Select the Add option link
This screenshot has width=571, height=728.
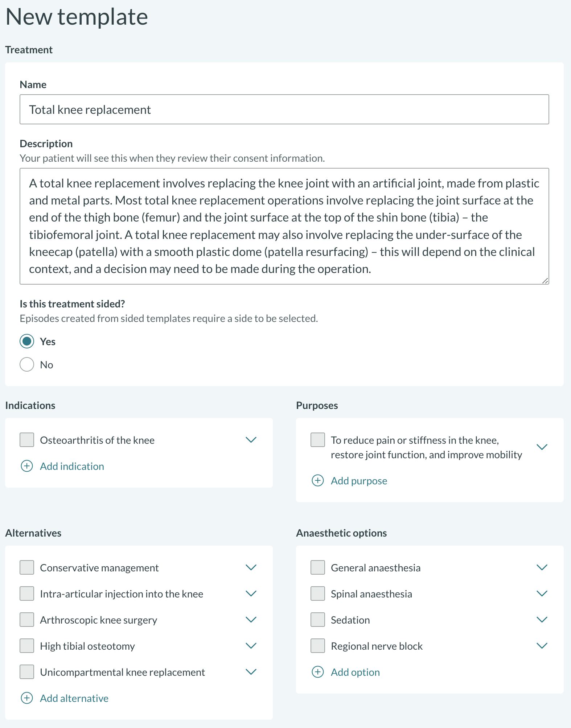click(x=355, y=672)
